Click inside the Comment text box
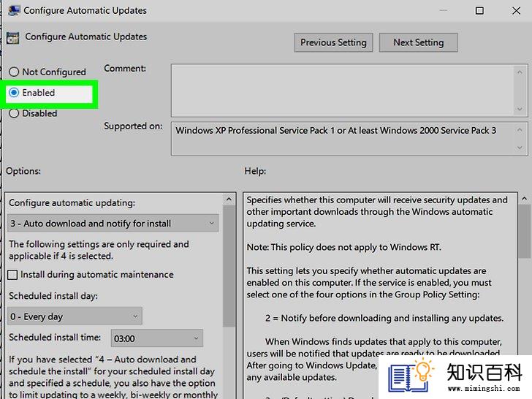Screen dimensions: 532x399 343,91
